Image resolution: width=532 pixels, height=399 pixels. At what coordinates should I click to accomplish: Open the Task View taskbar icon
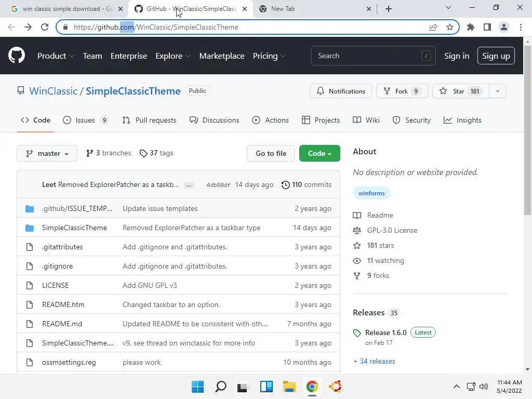tap(242, 387)
